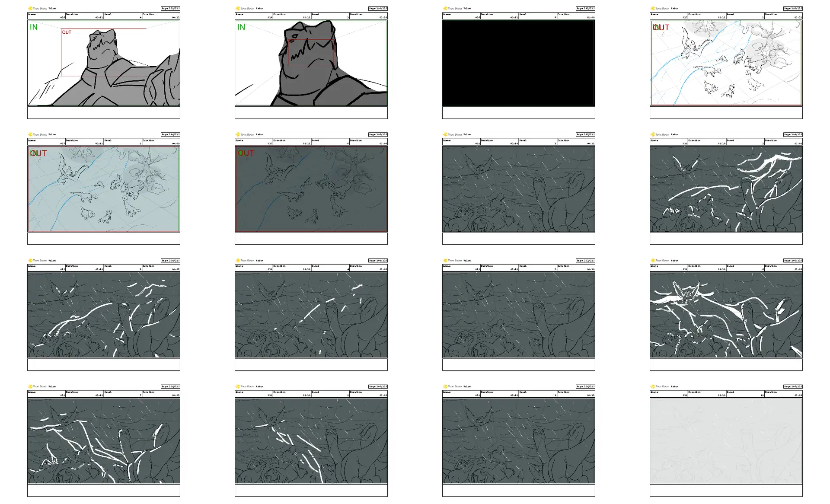
Task: Click the green IN marker on page 290
Action: pos(241,27)
